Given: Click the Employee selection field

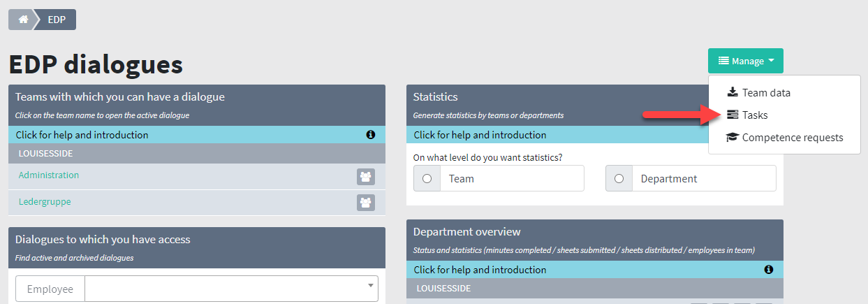Looking at the screenshot, I should click(231, 289).
